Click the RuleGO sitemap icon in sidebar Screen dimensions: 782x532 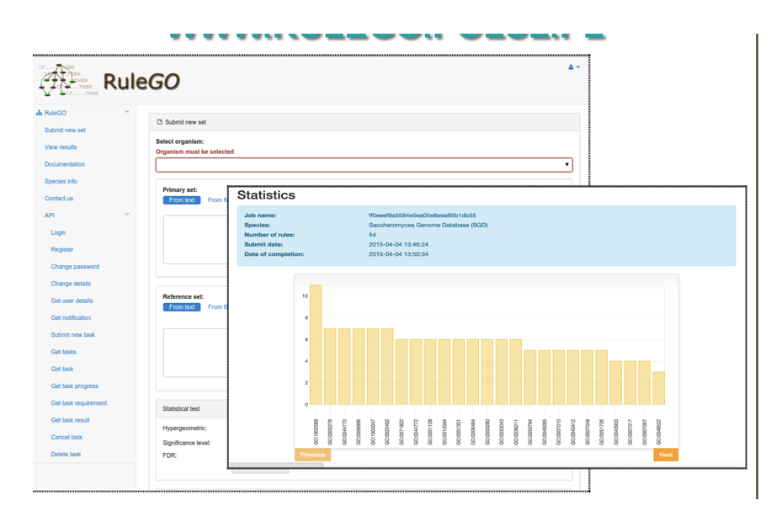pos(39,113)
